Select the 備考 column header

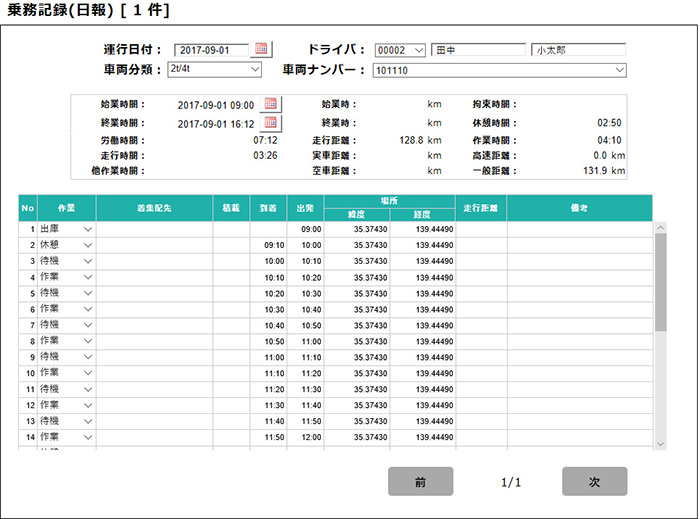(x=579, y=207)
